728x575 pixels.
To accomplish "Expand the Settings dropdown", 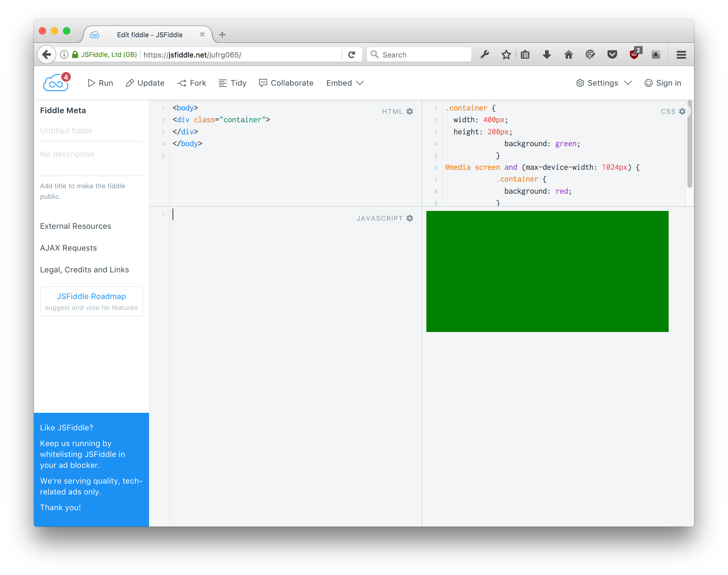I will [x=603, y=83].
